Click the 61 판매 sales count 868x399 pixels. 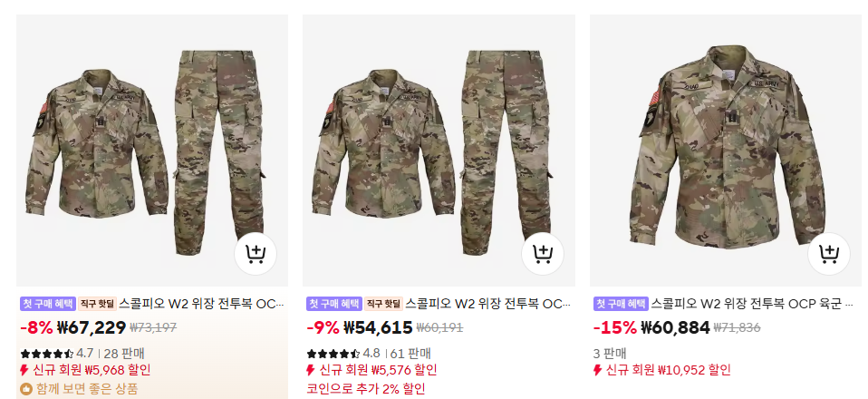[x=410, y=354]
